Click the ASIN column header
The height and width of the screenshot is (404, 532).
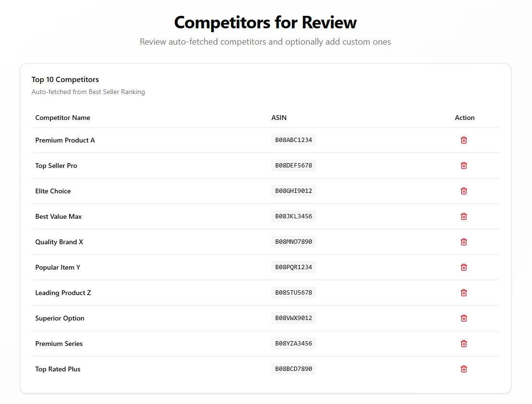click(x=279, y=118)
